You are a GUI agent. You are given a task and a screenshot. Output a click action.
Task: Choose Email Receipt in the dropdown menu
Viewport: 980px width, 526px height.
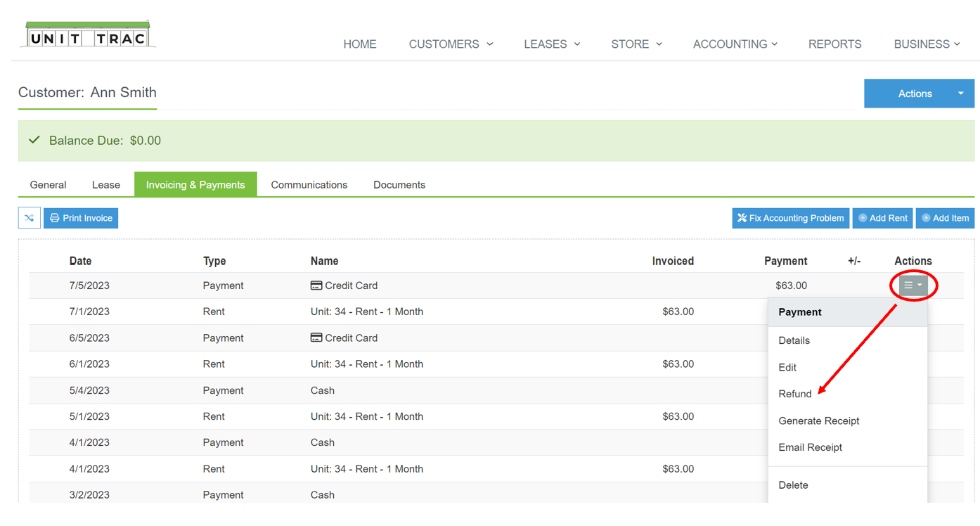810,447
